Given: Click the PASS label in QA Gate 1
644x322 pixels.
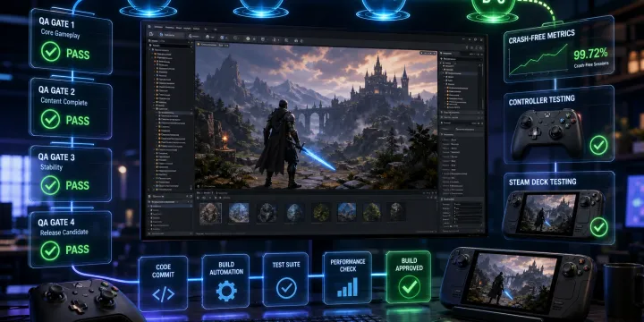Looking at the screenshot, I should pos(78,54).
